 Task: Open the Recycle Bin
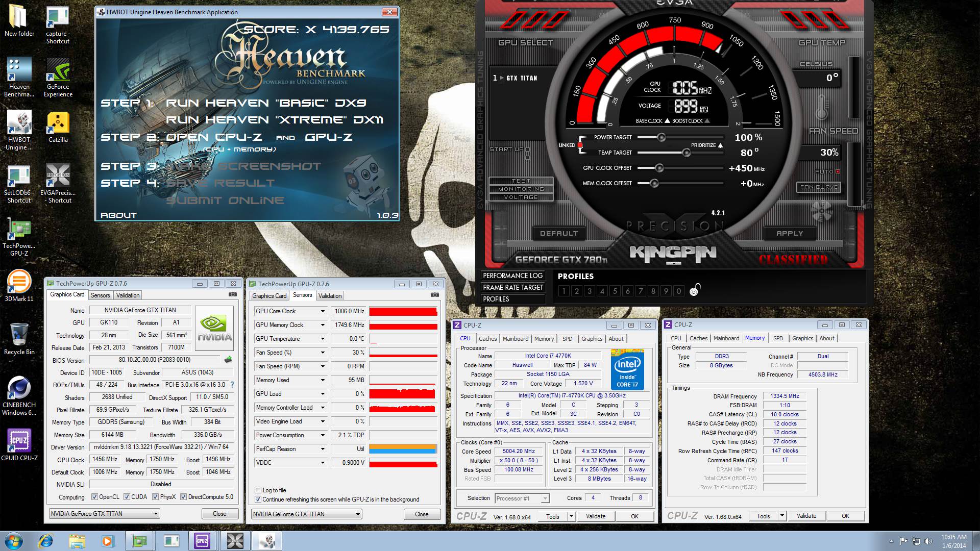(x=19, y=339)
